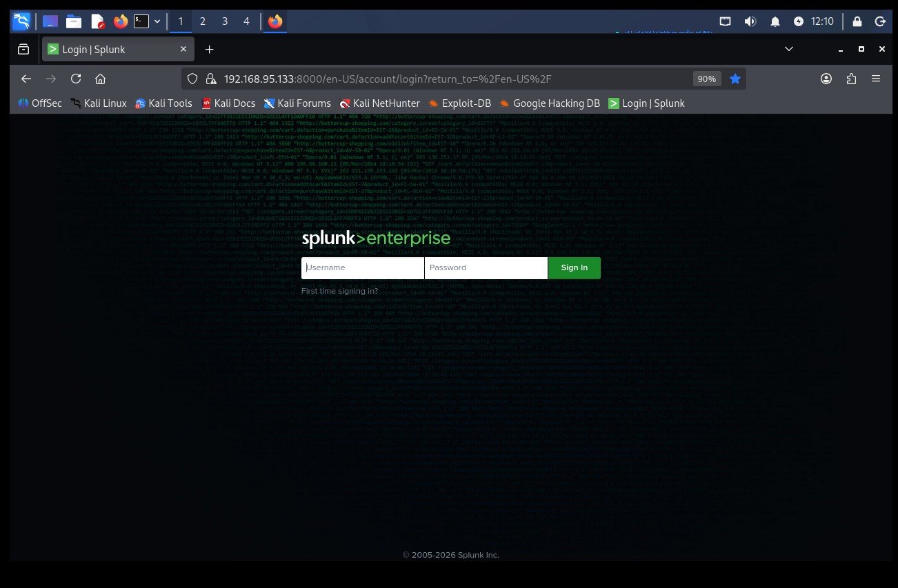
Task: Close the Login | Splunk tab
Action: (183, 50)
